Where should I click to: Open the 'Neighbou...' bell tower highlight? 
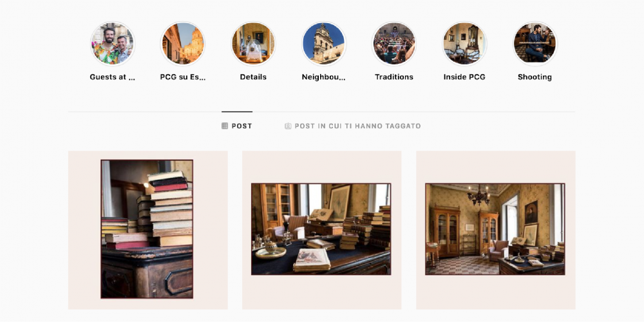click(x=324, y=44)
